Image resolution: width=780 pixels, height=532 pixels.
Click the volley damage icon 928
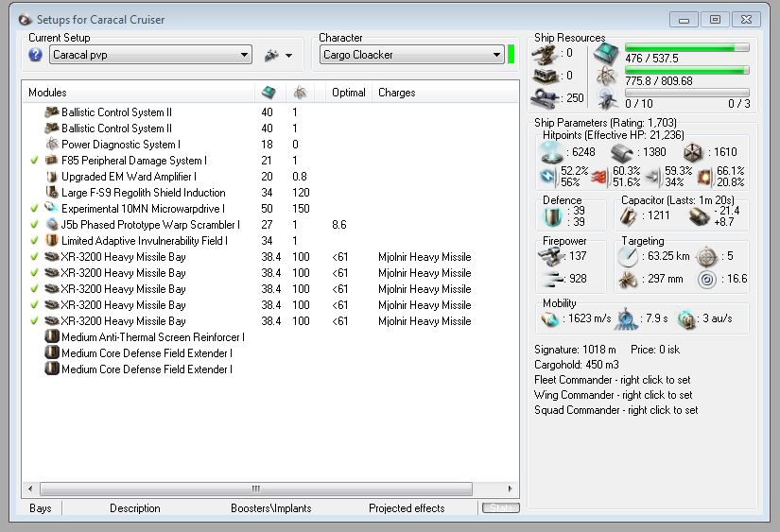[x=552, y=279]
